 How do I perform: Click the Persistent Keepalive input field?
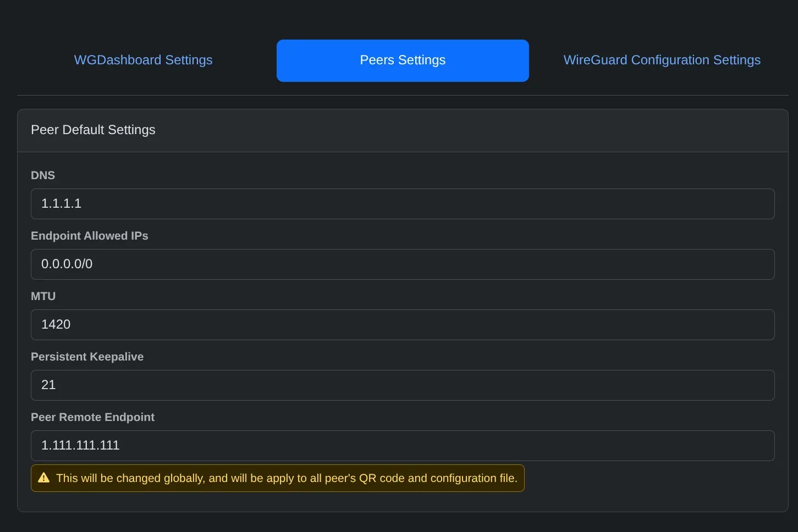(x=403, y=385)
